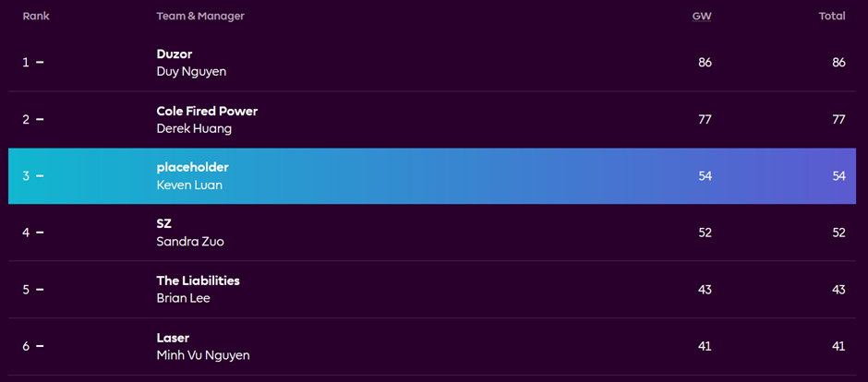The width and height of the screenshot is (868, 382).
Task: Open the Duzor team link
Action: (175, 54)
